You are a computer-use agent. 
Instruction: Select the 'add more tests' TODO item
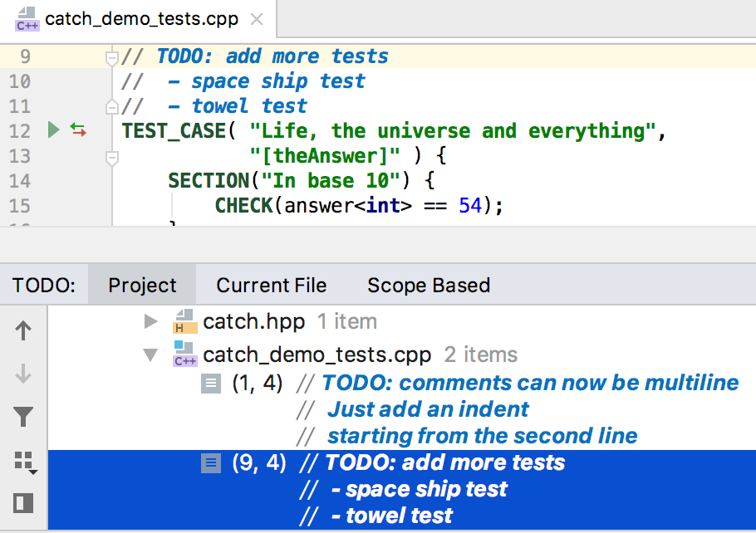tap(444, 462)
